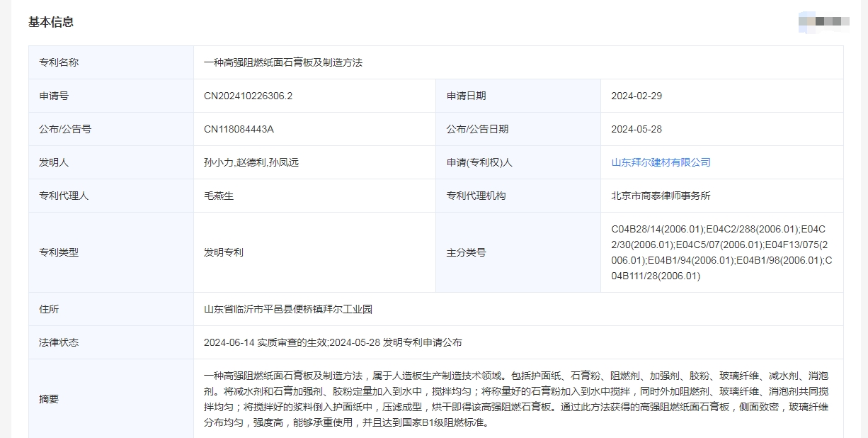Select application number CN202410226306.2
This screenshot has height=438, width=868.
pyautogui.click(x=248, y=96)
